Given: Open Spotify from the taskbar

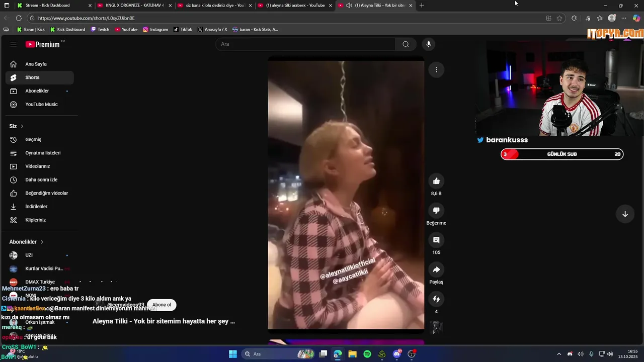Looking at the screenshot, I should (x=367, y=354).
